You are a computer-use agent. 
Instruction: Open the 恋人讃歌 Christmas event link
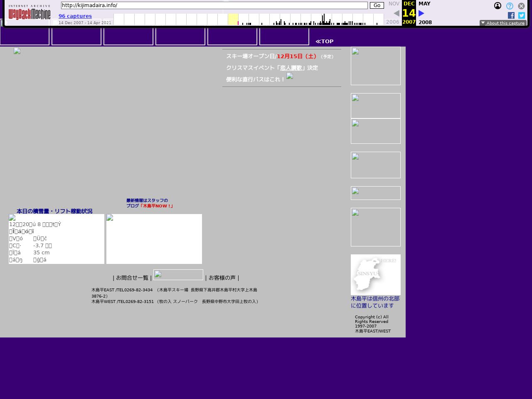[291, 68]
